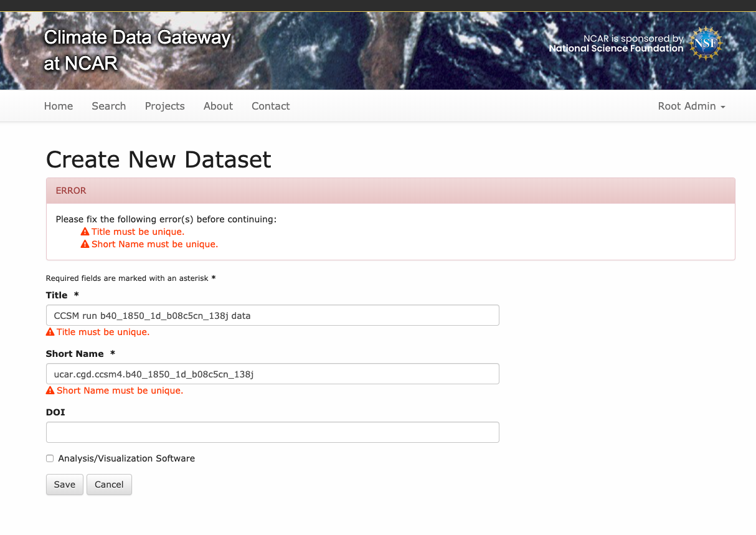Enable the Analysis/Visualization Software checkbox
This screenshot has width=756, height=535.
50,458
